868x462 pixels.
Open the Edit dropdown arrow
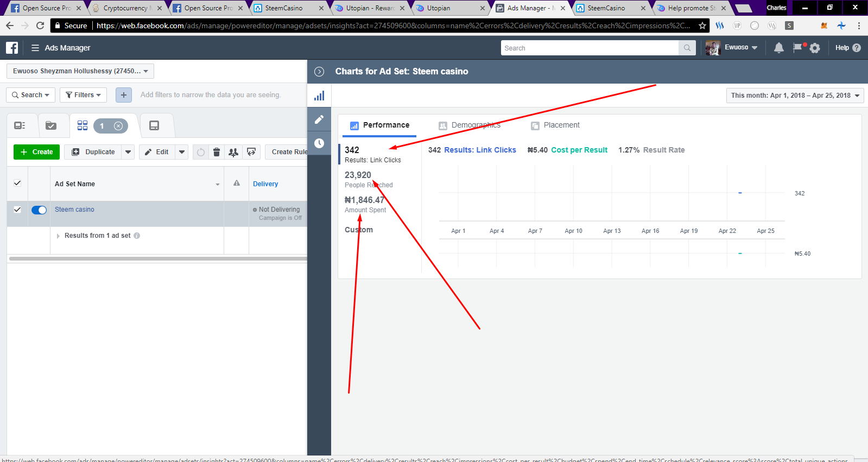[x=182, y=152]
